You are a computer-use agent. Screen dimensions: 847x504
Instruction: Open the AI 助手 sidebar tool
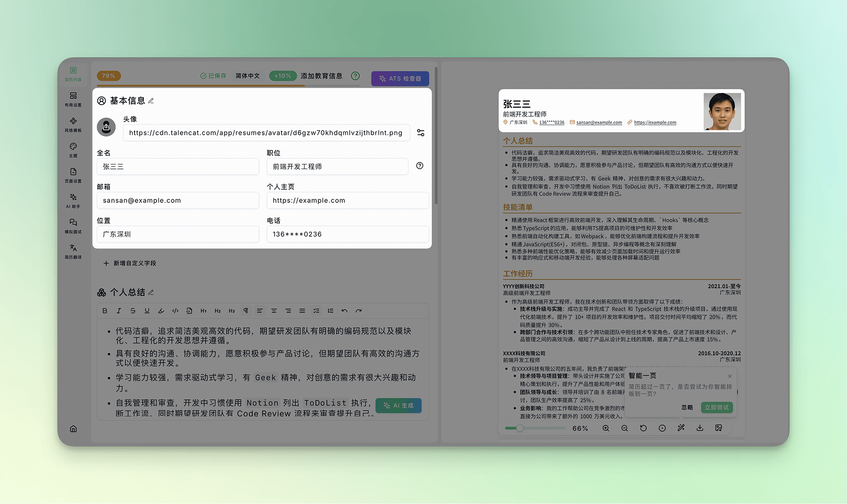[x=73, y=201]
